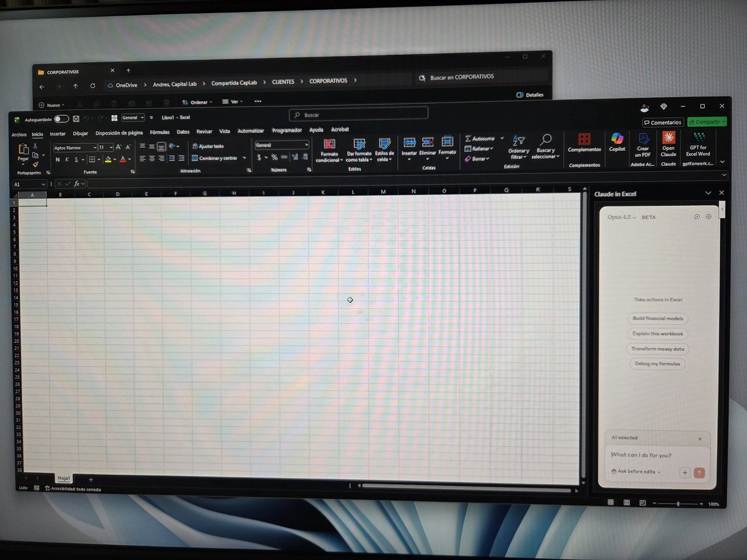Click the Autosuma sigma icon

click(468, 139)
